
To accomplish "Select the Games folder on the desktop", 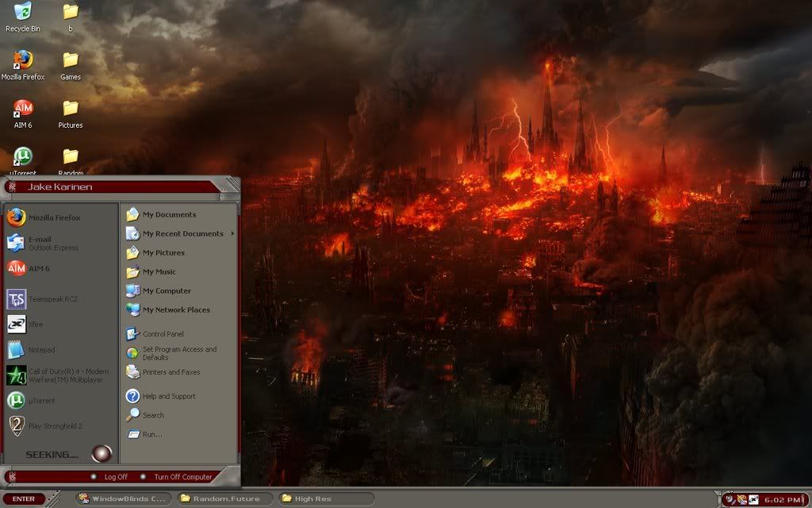I will (71, 65).
